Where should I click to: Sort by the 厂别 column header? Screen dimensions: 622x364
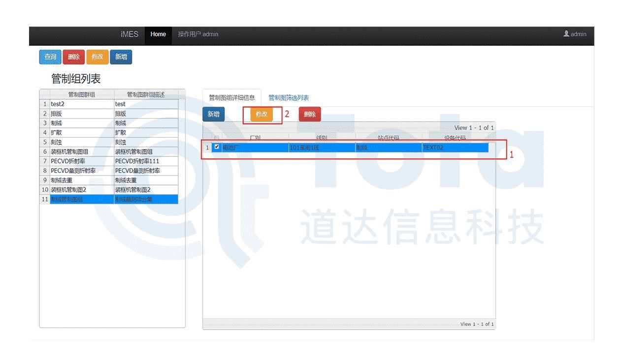tap(255, 138)
